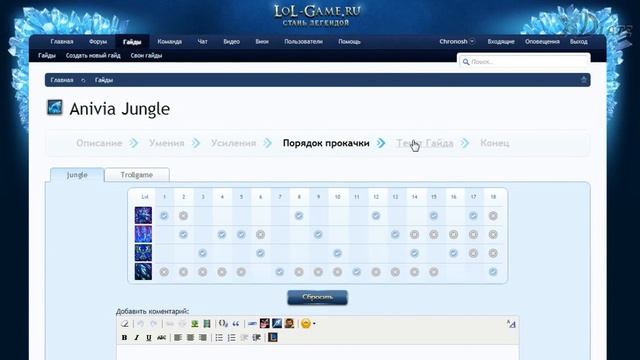Viewport: 640px width, 360px height.
Task: Go to the Конец step
Action: click(x=495, y=143)
